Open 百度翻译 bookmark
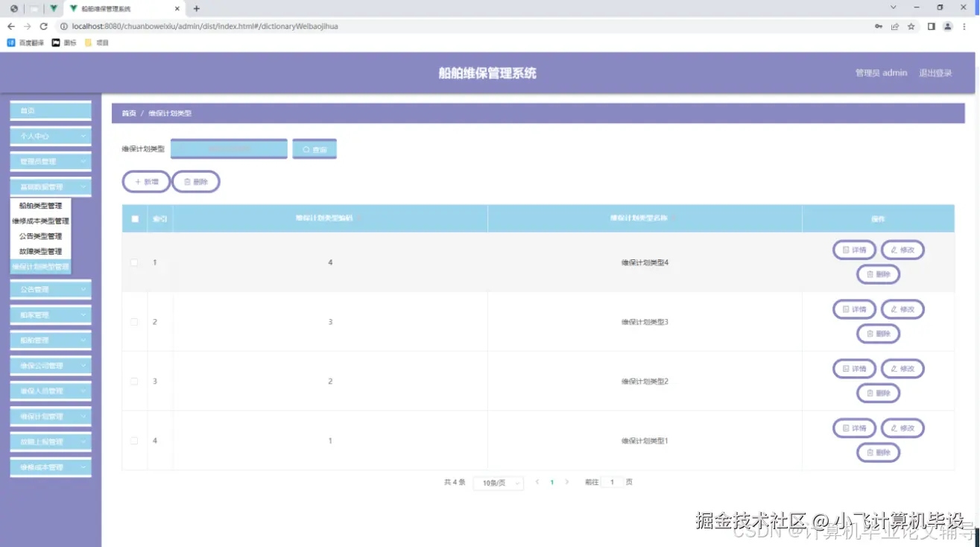Viewport: 980px width, 547px height. [26, 42]
